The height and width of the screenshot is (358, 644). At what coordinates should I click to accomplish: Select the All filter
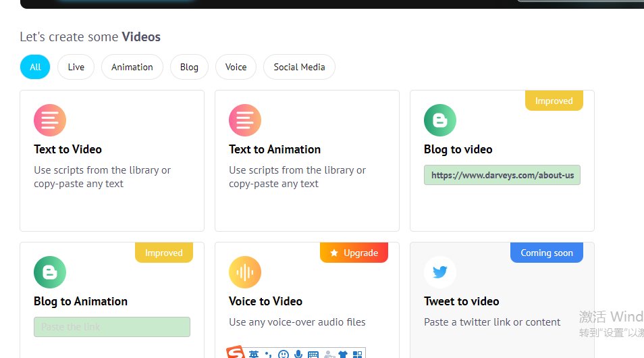pos(35,67)
